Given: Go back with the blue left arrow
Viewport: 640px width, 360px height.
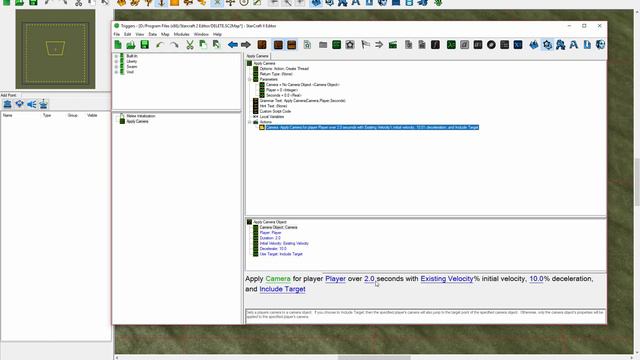Looking at the screenshot, I should 233,45.
